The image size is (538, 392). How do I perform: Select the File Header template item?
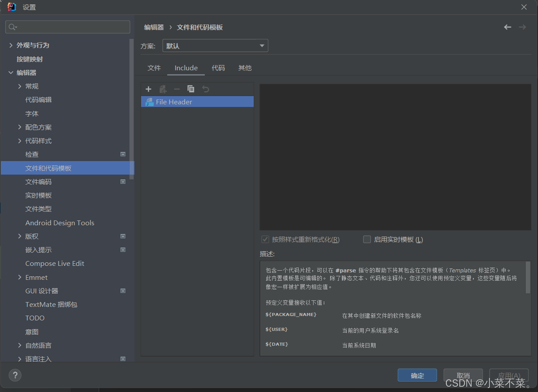click(x=197, y=102)
